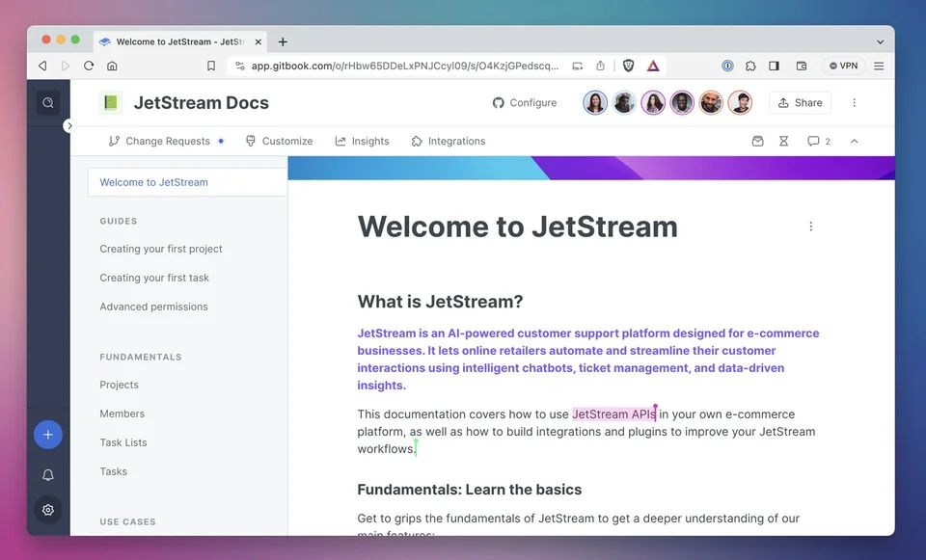This screenshot has width=926, height=560.
Task: Open Change Requests tab
Action: pyautogui.click(x=166, y=141)
